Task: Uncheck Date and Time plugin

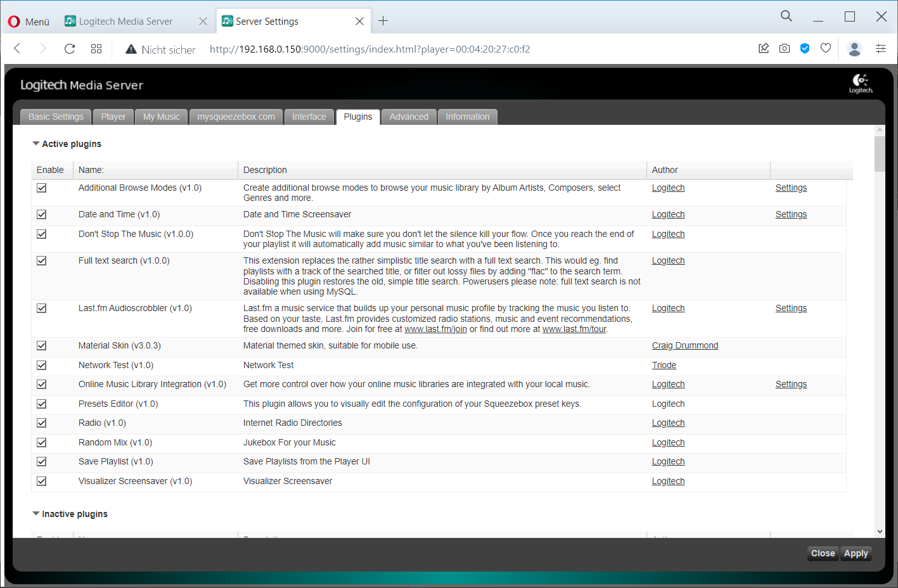Action: (42, 214)
